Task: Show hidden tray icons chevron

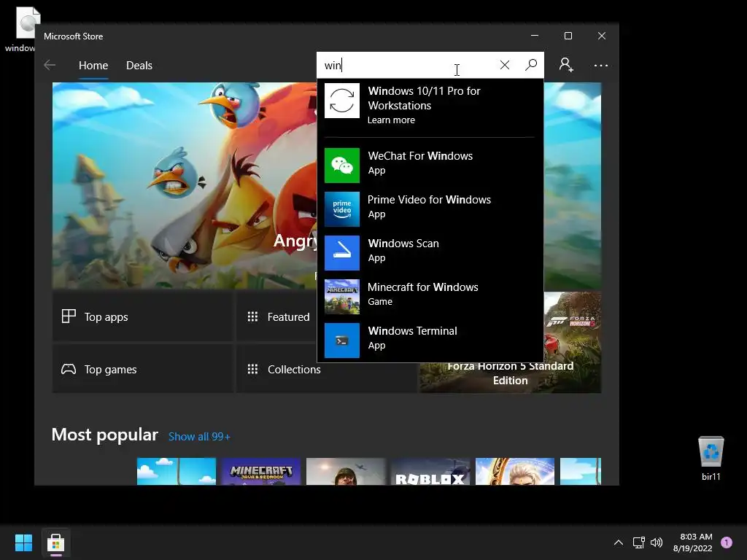Action: click(619, 542)
